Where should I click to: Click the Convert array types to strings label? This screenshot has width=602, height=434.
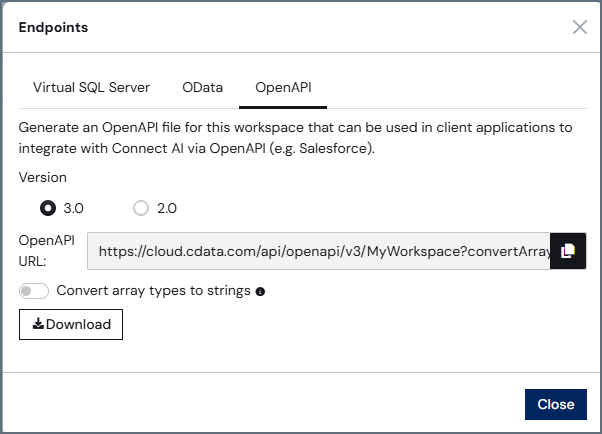coord(154,291)
